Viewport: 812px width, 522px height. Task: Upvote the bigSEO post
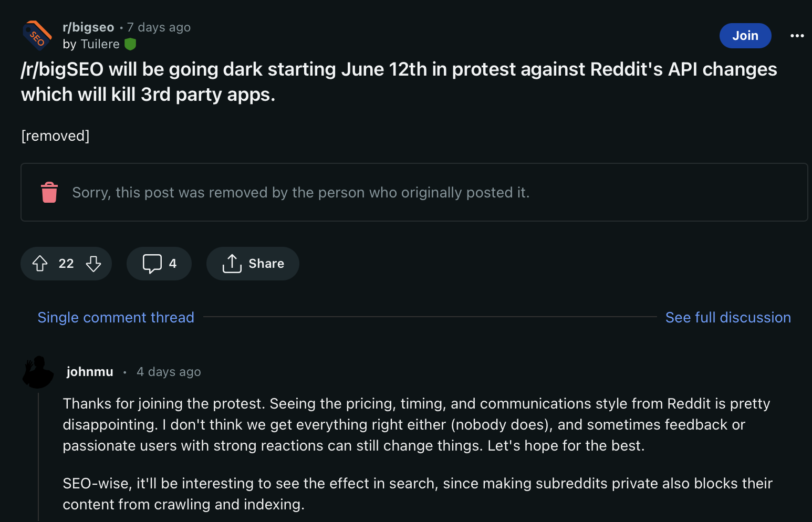40,264
